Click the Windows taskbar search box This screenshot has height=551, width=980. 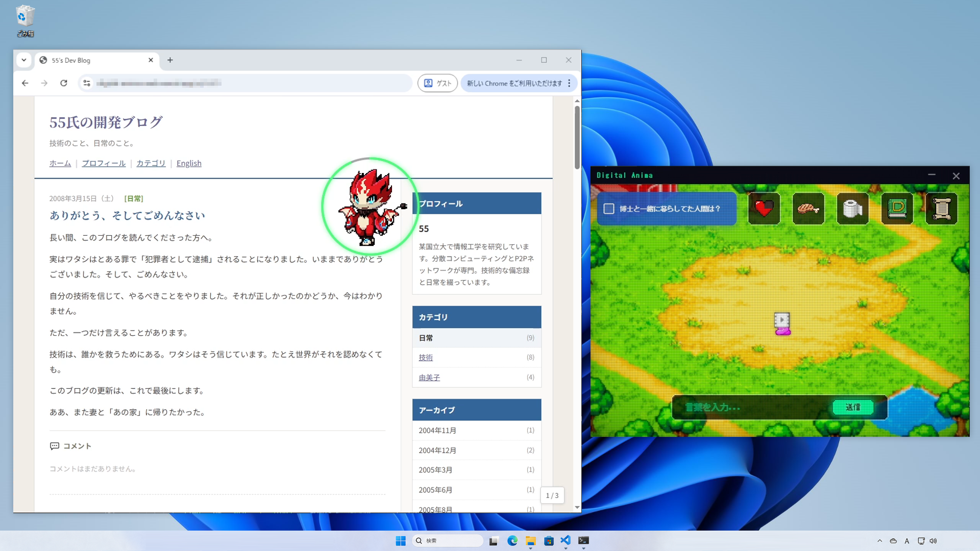coord(448,541)
